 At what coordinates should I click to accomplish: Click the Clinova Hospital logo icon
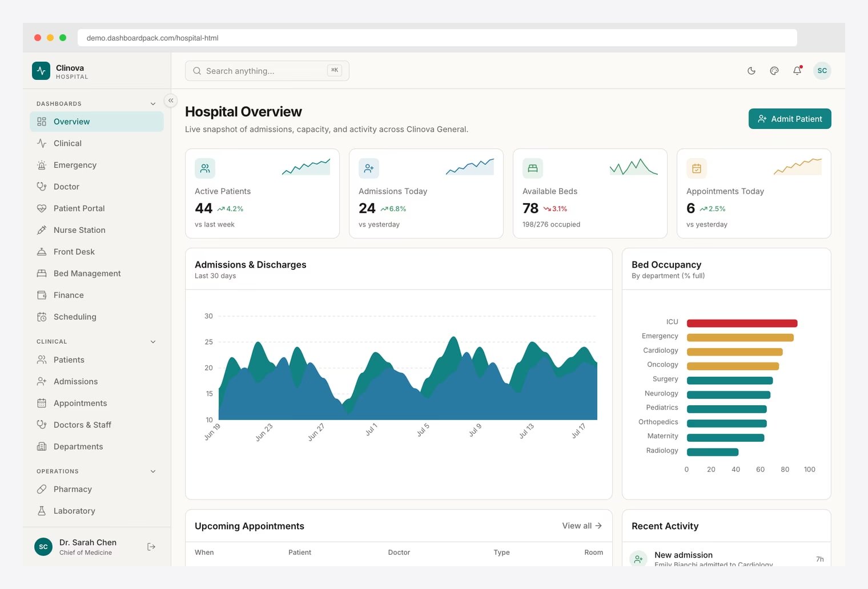[41, 71]
